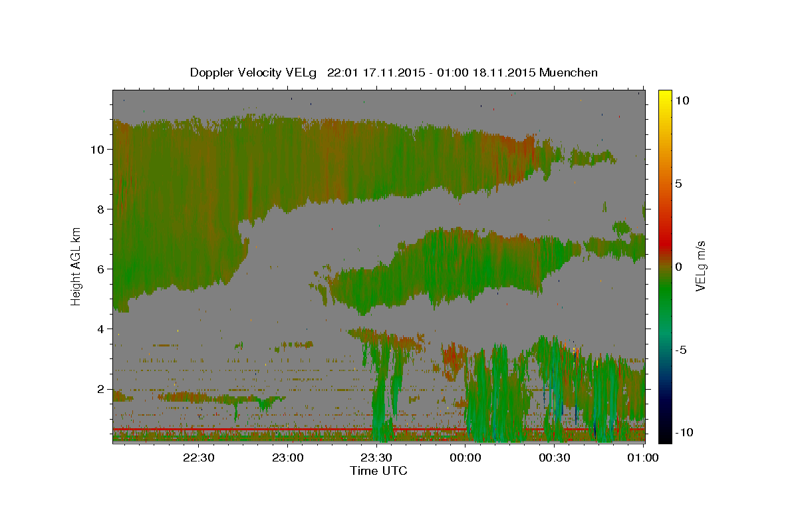Image resolution: width=798 pixels, height=532 pixels.
Task: Click the colorbar value 5 label
Action: tap(679, 183)
